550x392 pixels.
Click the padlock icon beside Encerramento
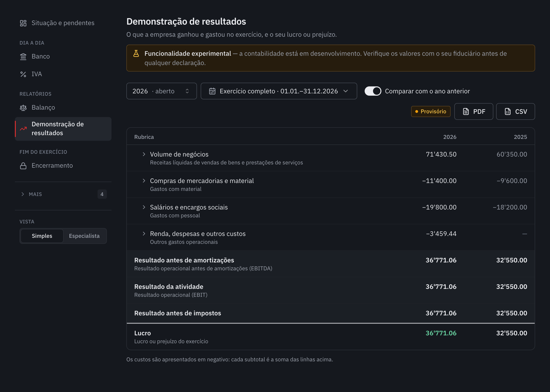[23, 166]
